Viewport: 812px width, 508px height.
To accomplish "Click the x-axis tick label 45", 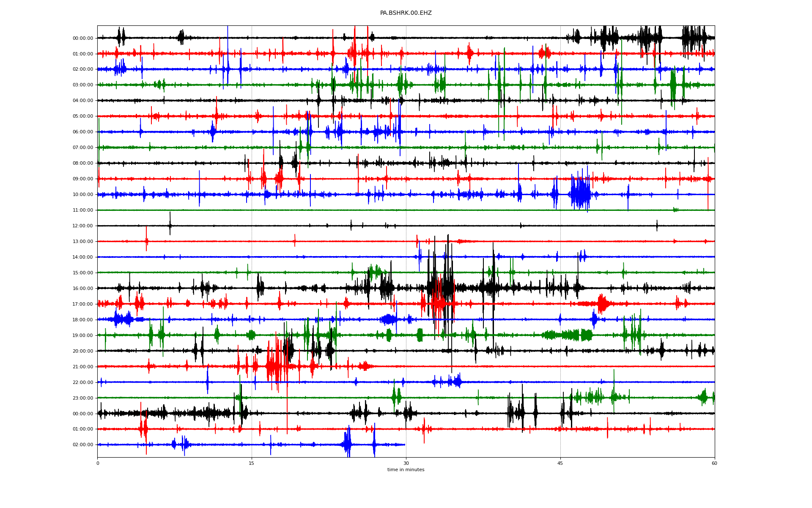I will point(560,463).
